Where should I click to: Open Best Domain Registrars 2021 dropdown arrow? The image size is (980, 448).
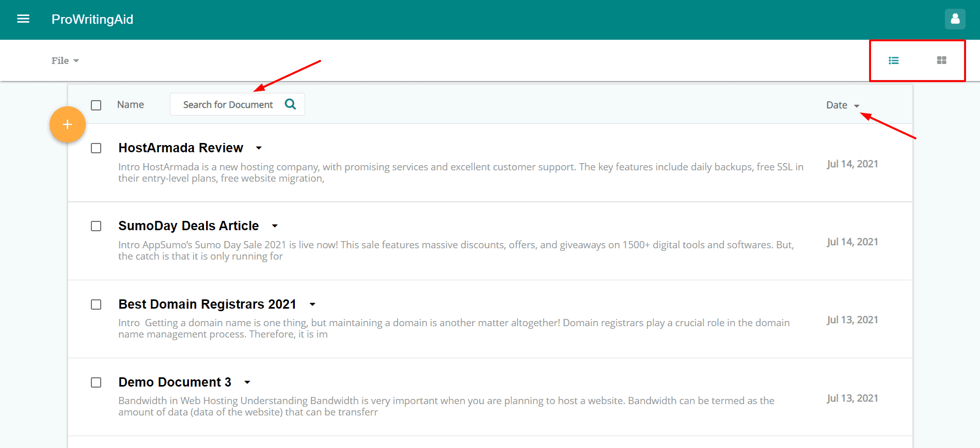tap(312, 305)
